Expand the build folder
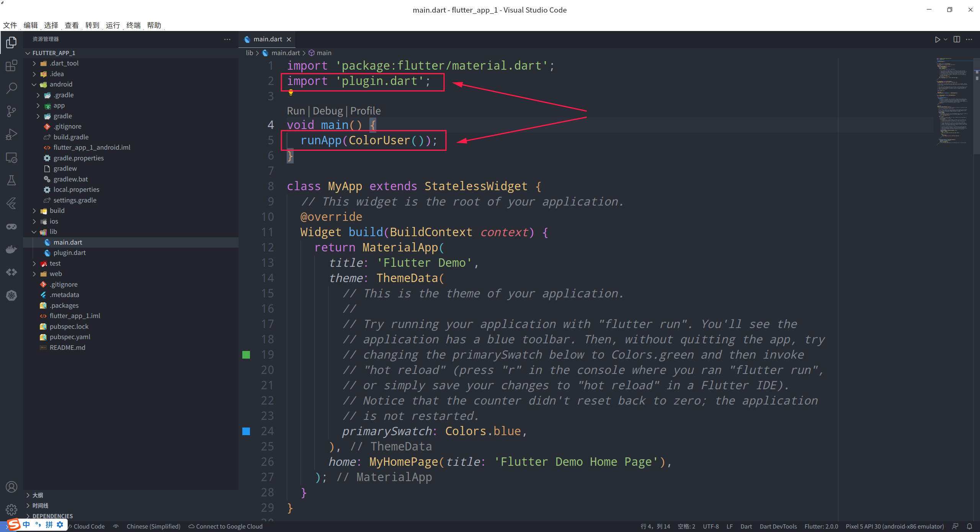 (x=34, y=211)
